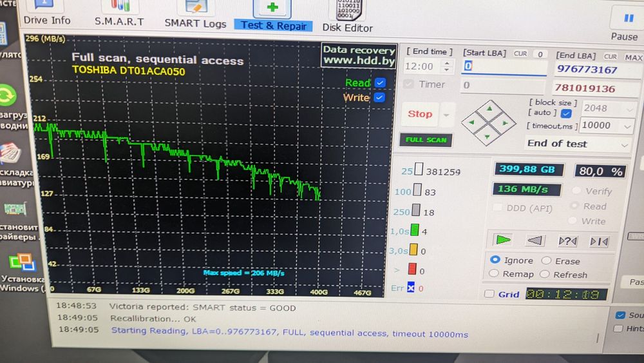The height and width of the screenshot is (363, 644).
Task: Select the Remap radio option
Action: pyautogui.click(x=494, y=273)
